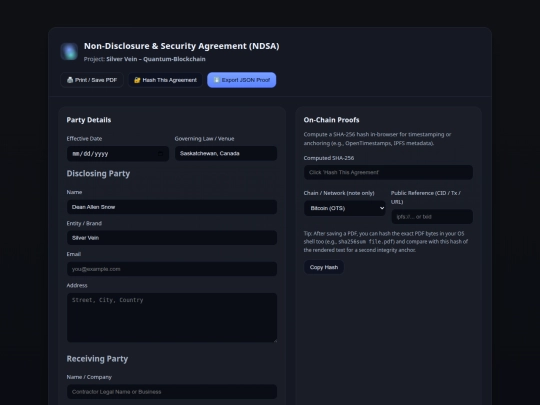540x405 pixels.
Task: Focus the Receiving Party Name / Company field
Action: 172,392
